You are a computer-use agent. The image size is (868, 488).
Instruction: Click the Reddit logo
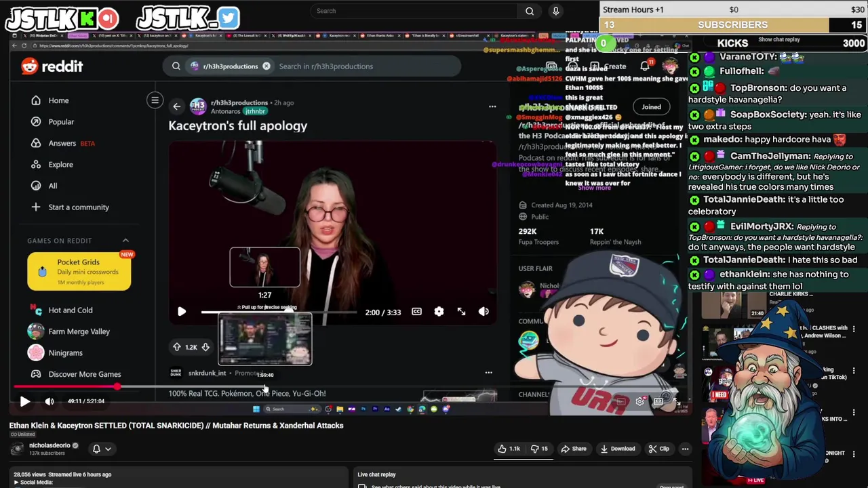pos(52,66)
